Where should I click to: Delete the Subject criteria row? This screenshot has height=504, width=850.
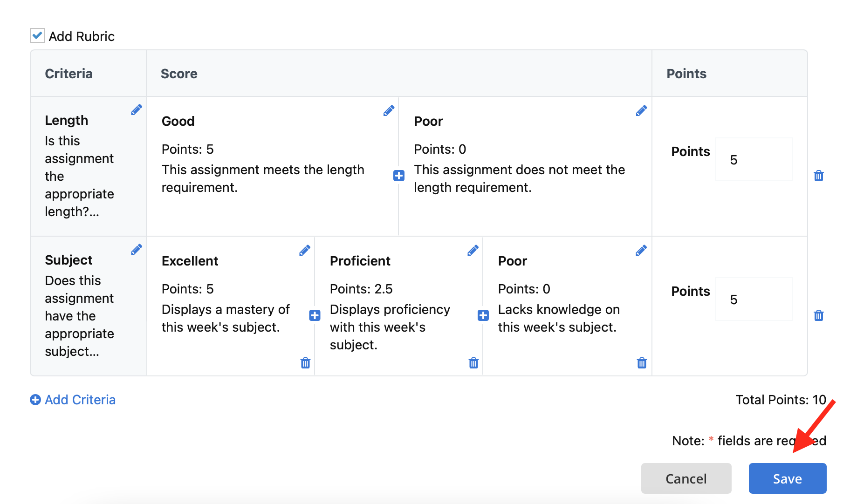pos(819,315)
